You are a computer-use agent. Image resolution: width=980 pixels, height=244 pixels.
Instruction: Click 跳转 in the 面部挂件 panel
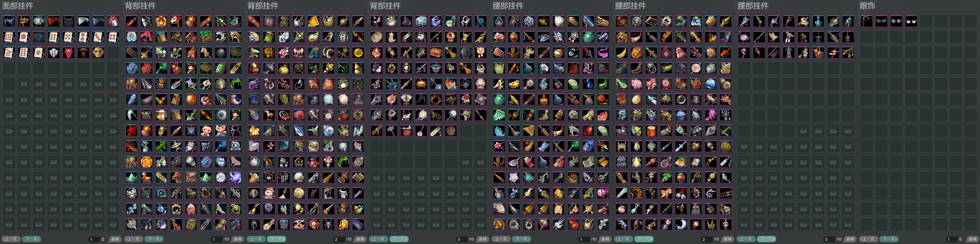tap(115, 239)
